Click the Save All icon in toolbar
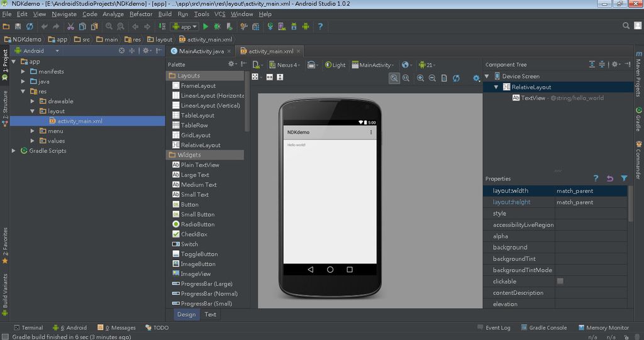This screenshot has height=340, width=644. tap(18, 26)
